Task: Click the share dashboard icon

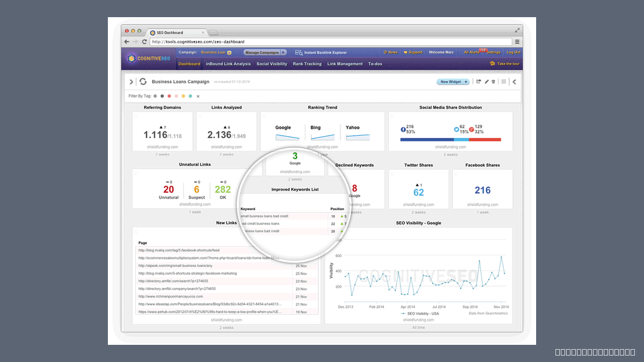Action: pos(479,82)
